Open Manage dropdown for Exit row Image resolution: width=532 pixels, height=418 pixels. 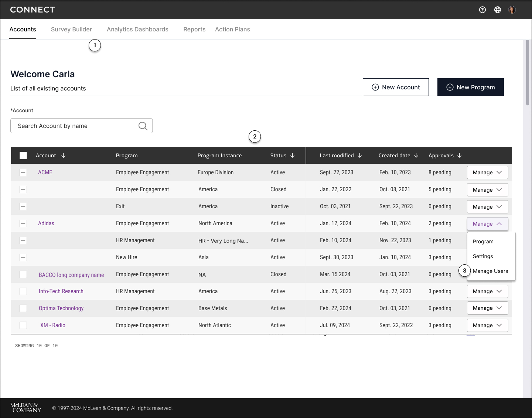coord(488,207)
